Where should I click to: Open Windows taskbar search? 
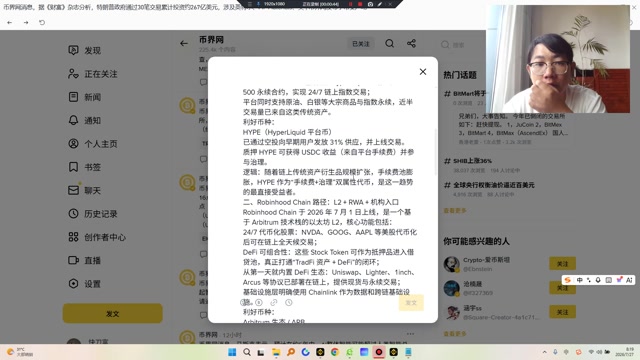(247, 352)
